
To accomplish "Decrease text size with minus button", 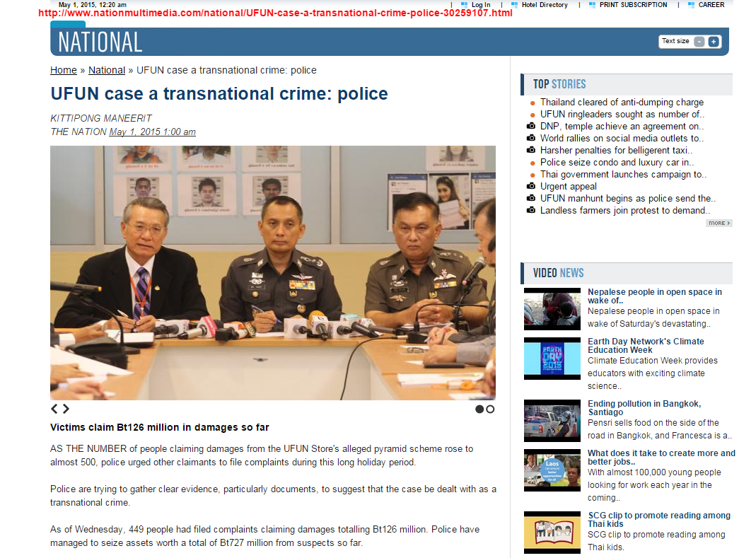I will [699, 42].
